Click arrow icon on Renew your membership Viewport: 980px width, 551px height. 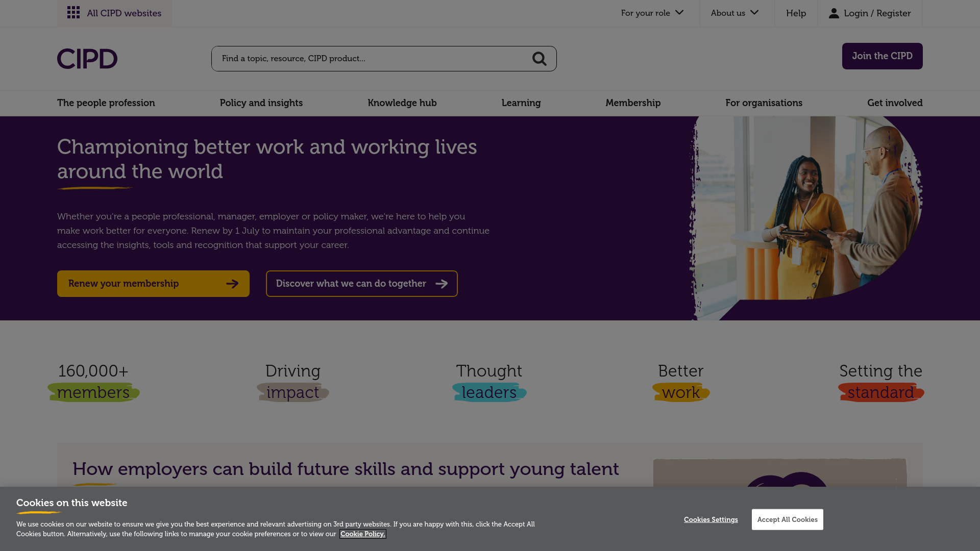click(232, 284)
